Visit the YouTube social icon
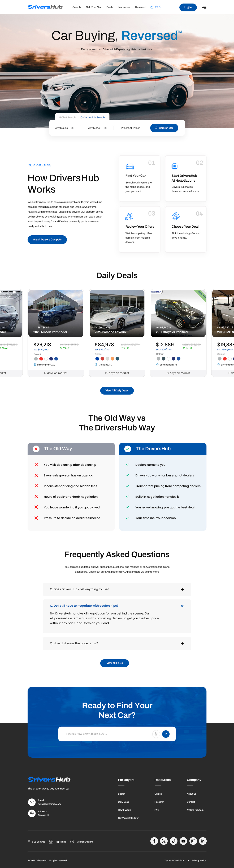 coord(183,841)
